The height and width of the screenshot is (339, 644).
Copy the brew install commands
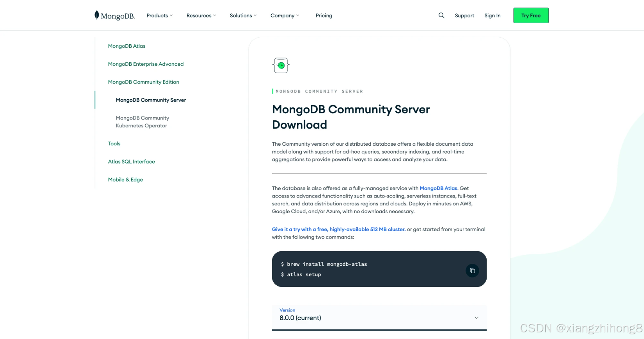tap(472, 270)
